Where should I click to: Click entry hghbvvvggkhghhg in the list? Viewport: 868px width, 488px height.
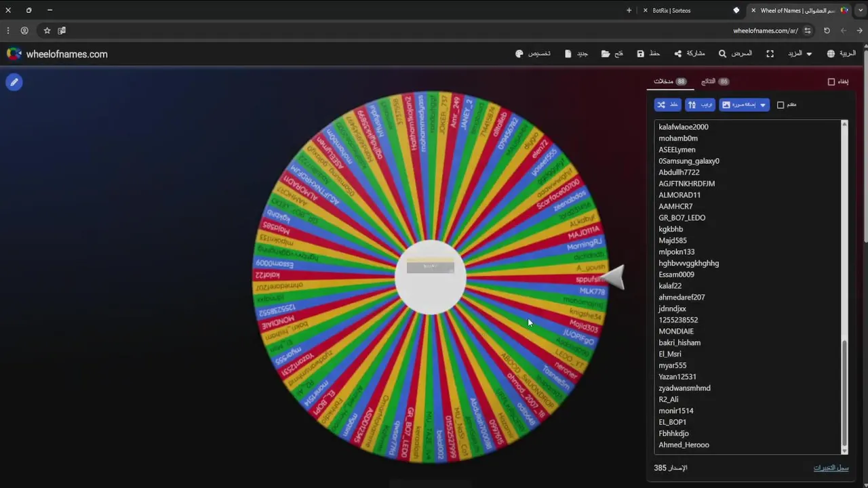point(688,263)
